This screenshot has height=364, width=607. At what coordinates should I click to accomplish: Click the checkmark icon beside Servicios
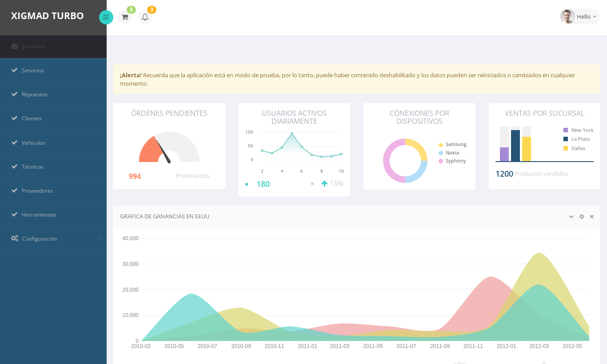coord(14,71)
